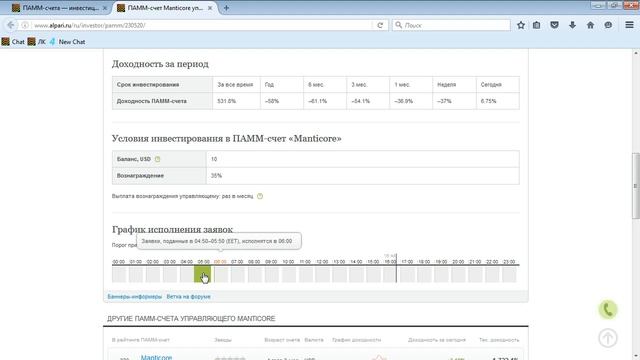This screenshot has height=360, width=640.
Task: Click the Доходность ПАММ-счета row label
Action: tap(151, 101)
